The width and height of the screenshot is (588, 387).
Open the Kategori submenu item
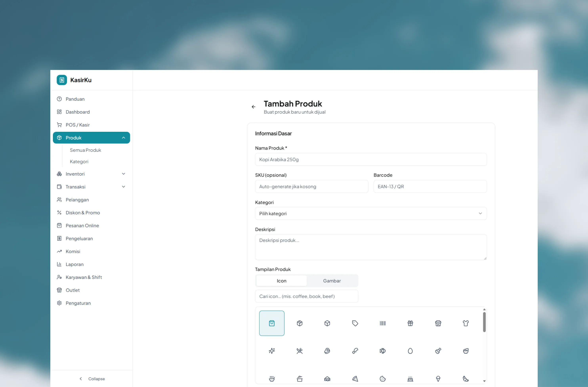point(79,161)
